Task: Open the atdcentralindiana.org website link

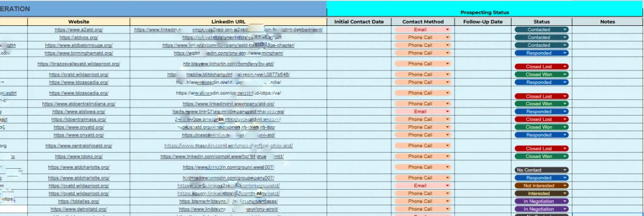Action: (78, 104)
